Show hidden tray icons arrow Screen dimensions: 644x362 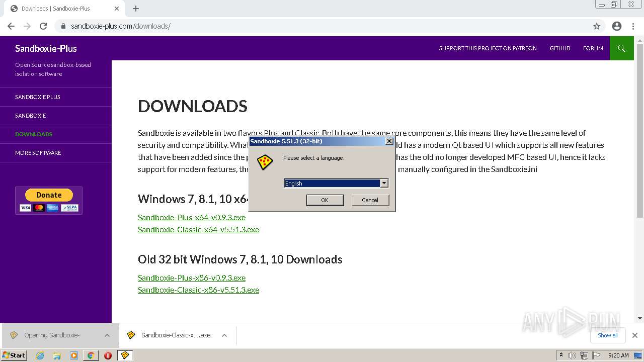pos(561,355)
